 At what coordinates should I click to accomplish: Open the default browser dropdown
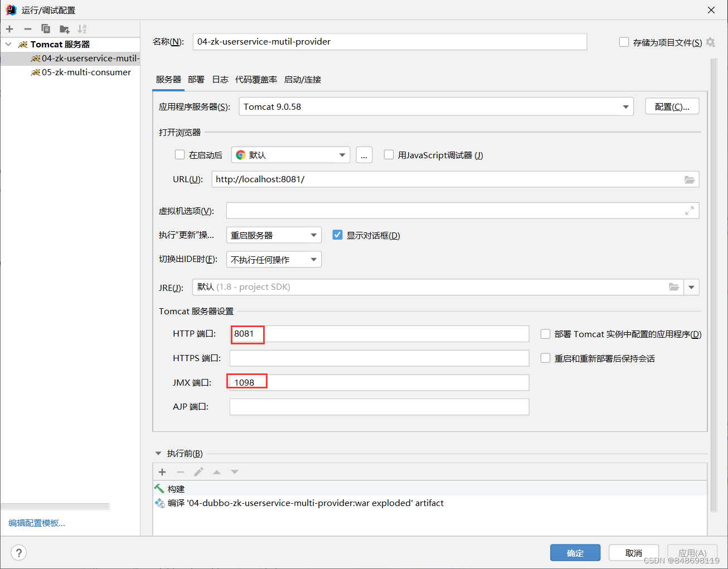(290, 155)
